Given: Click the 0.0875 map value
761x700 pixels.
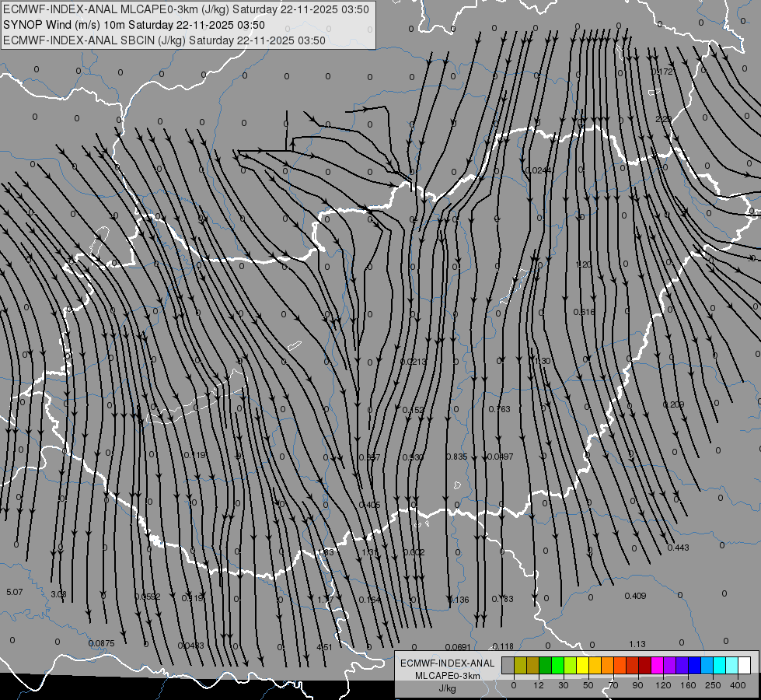Looking at the screenshot, I should tap(101, 644).
